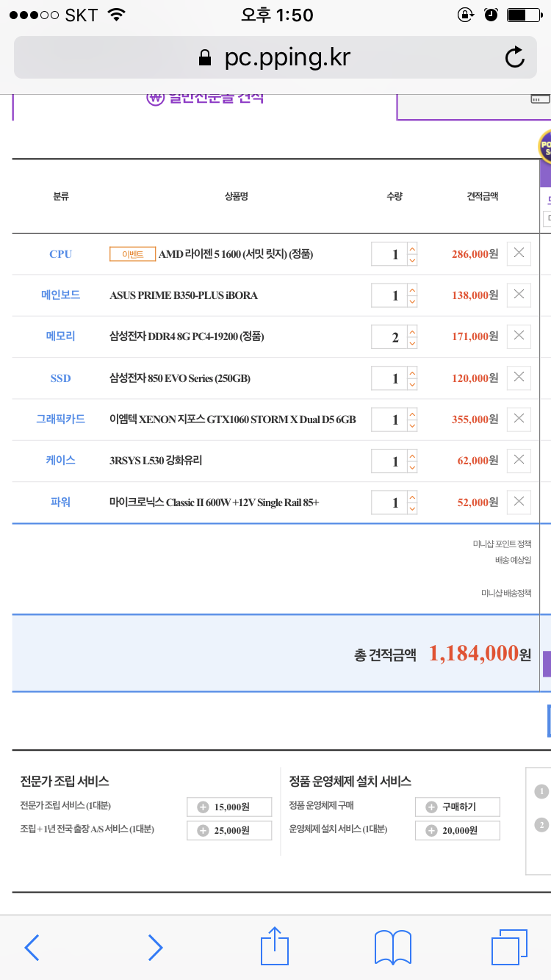Open the 파워 category link

point(60,502)
